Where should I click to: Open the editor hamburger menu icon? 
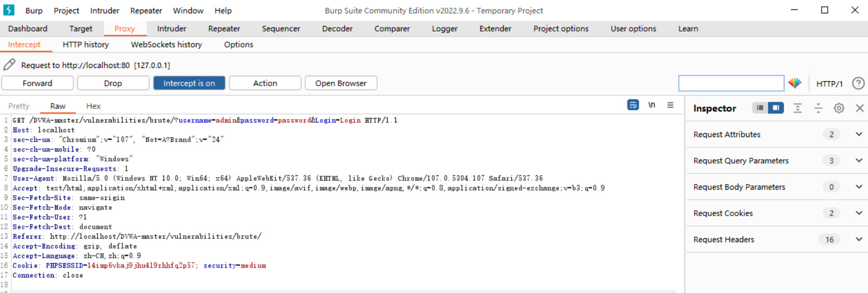coord(670,105)
